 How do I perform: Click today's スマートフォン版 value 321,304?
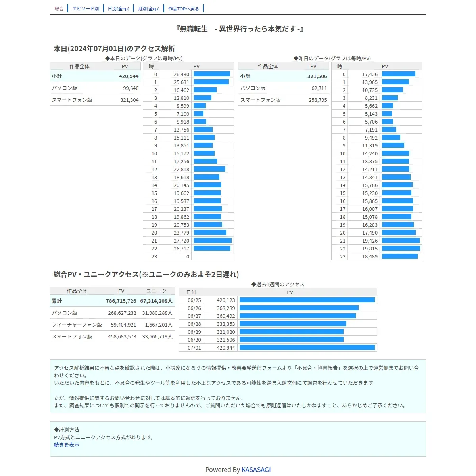tap(129, 100)
